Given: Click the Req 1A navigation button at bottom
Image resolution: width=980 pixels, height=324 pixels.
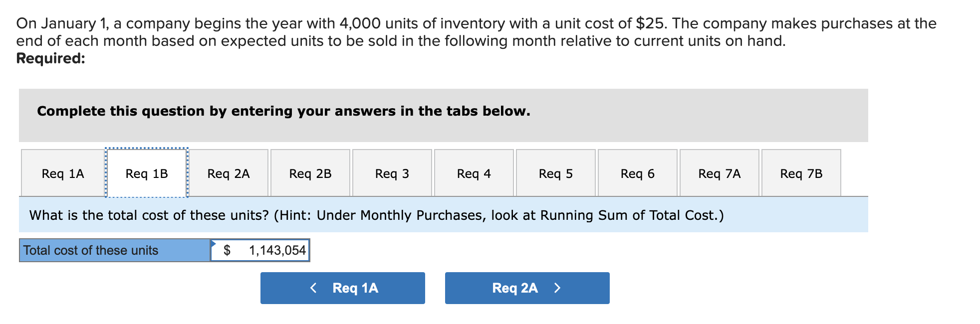Looking at the screenshot, I should 342,288.
